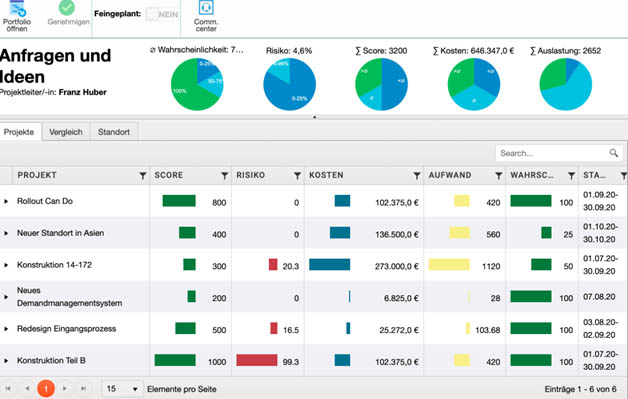
Task: Click the date cell 07.08.20
Action: [x=599, y=297]
